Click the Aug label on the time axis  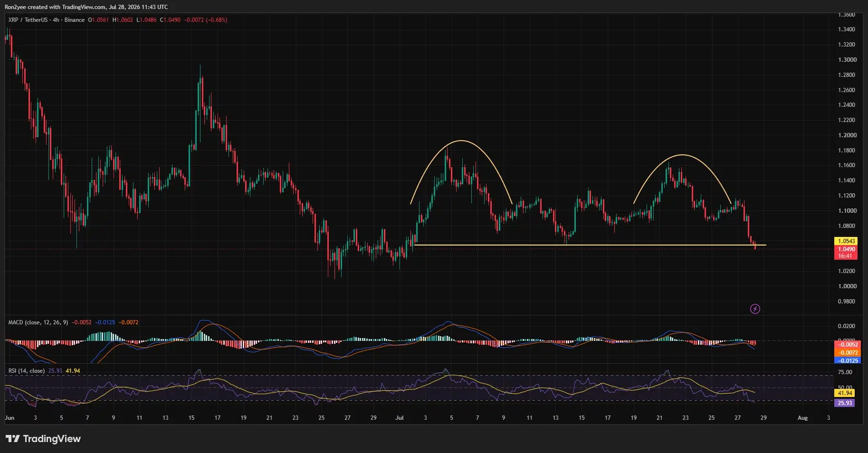pyautogui.click(x=802, y=418)
